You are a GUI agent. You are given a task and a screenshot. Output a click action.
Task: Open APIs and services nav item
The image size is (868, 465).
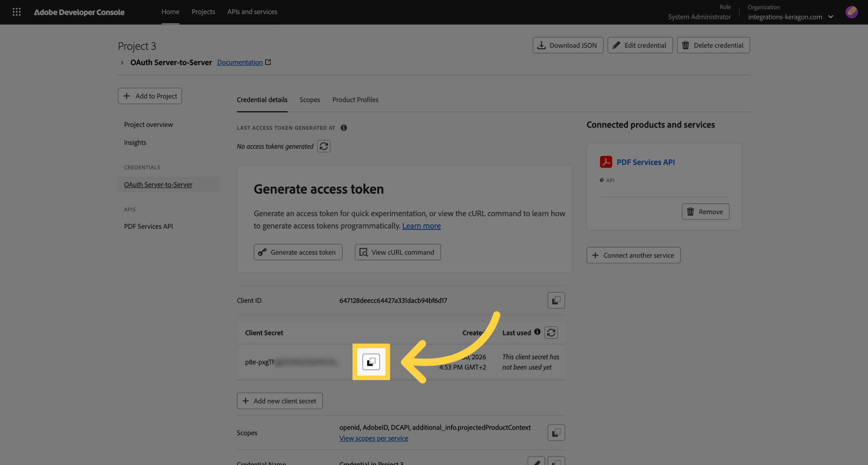[252, 12]
